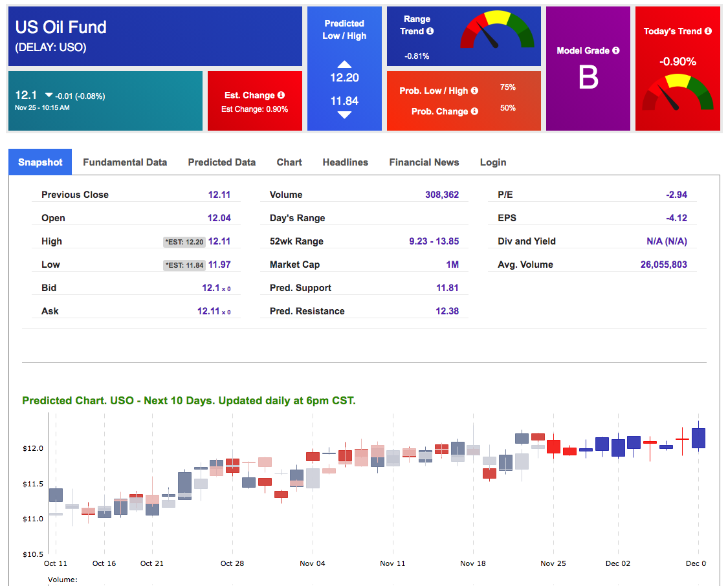Click the Range Trend info icon
This screenshot has height=586, width=728.
(x=430, y=31)
